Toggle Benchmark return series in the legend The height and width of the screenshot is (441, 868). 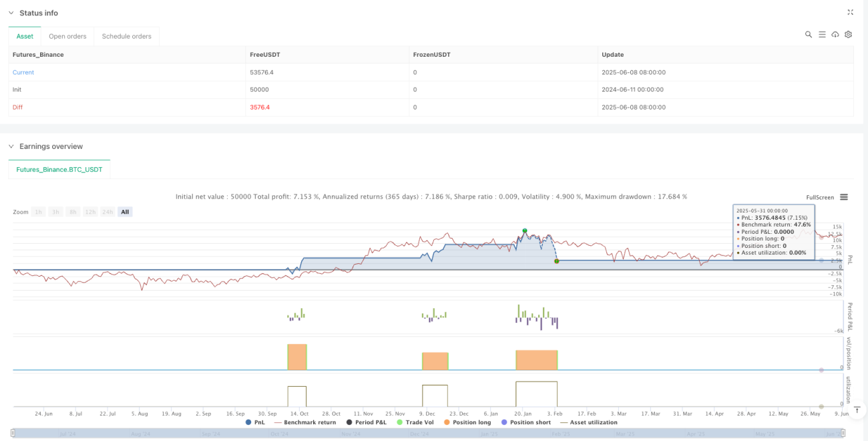click(304, 422)
